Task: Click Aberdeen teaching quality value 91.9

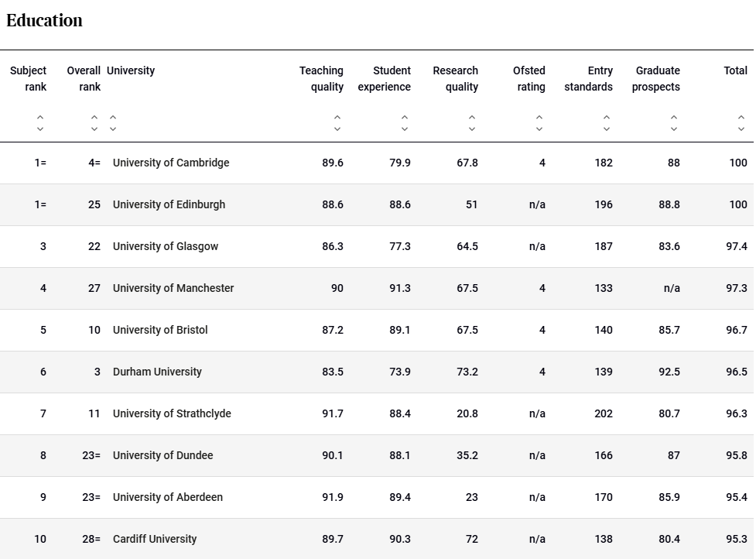Action: pos(333,497)
